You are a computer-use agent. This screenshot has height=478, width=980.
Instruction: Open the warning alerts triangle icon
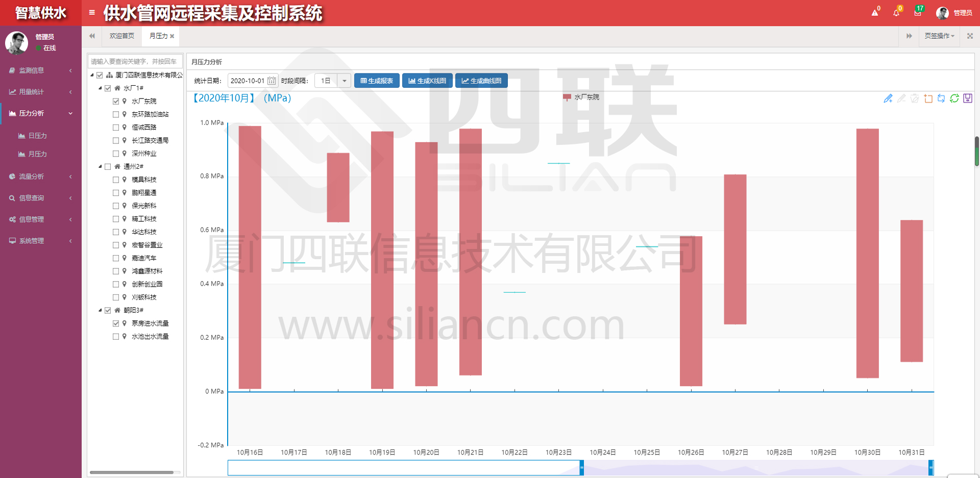click(x=875, y=13)
